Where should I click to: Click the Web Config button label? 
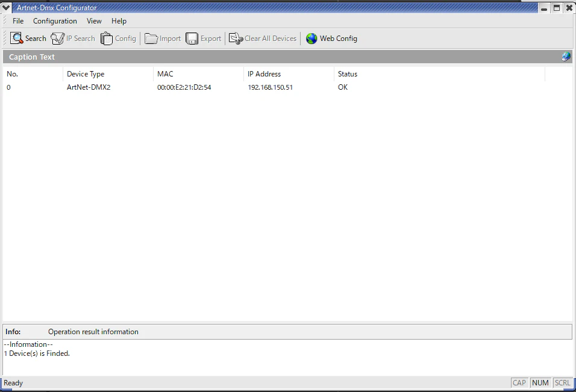tap(339, 39)
